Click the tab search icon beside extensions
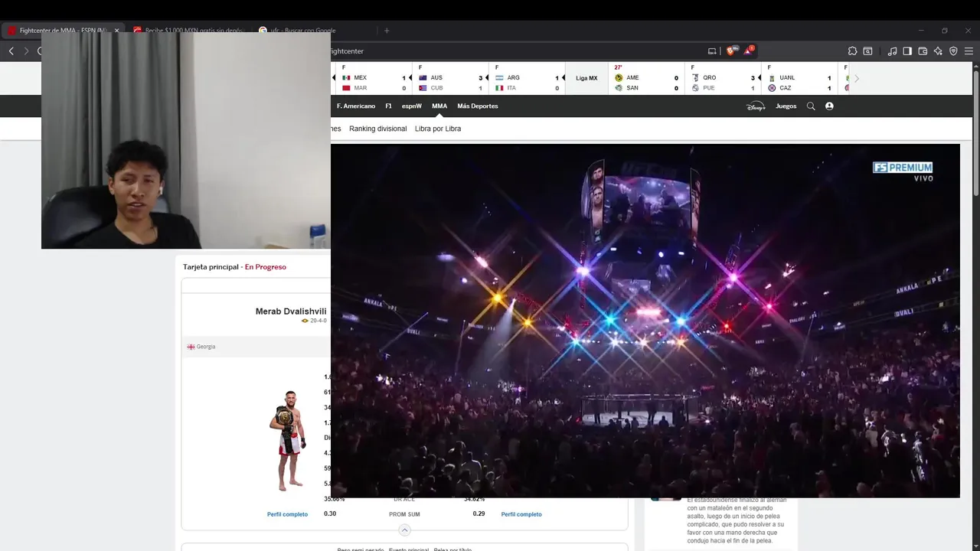Viewport: 980px width, 551px height. [867, 51]
